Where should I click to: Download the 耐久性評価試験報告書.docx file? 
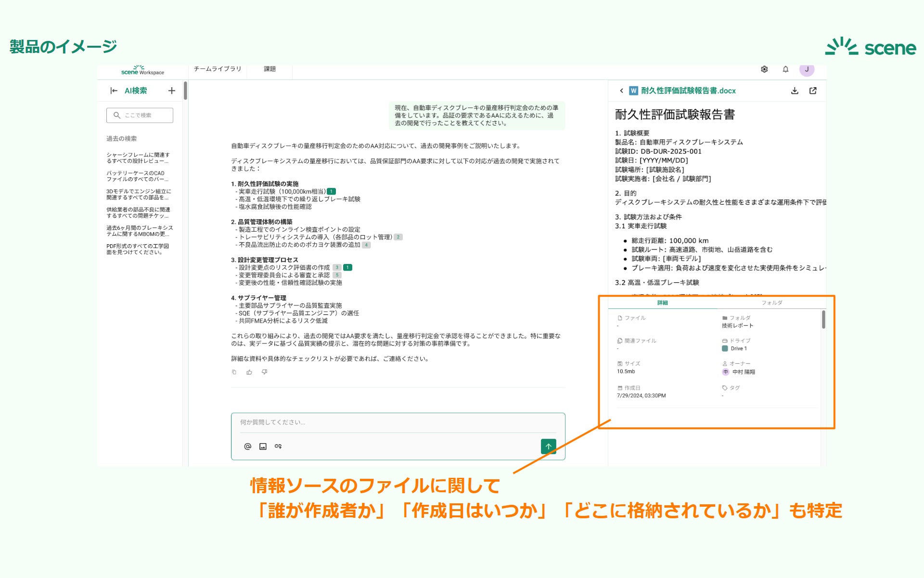click(795, 91)
